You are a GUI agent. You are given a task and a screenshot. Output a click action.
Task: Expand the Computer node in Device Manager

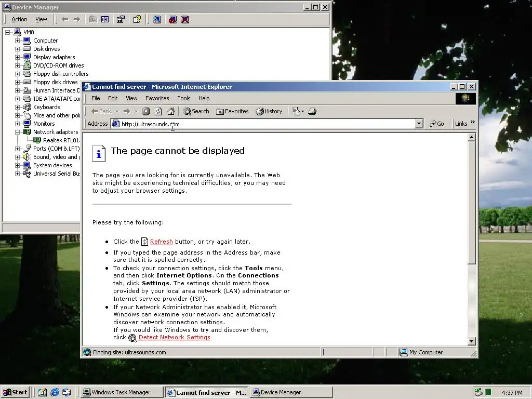(17, 41)
